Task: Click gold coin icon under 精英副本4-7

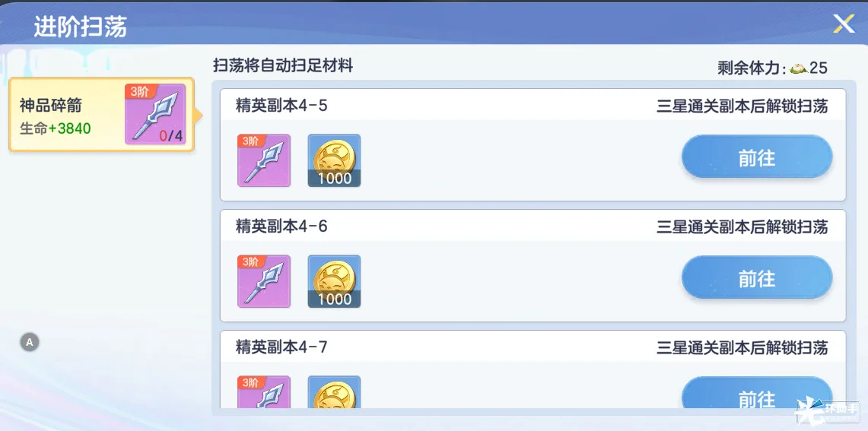Action: pos(334,394)
